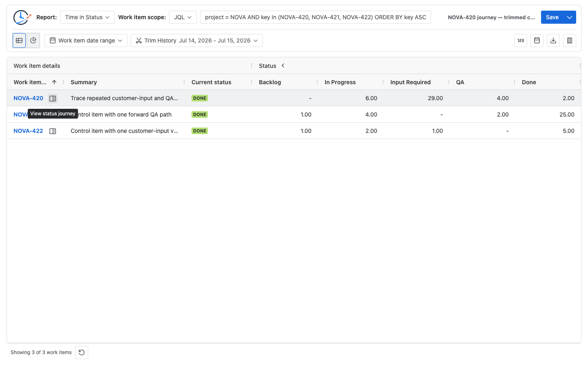
Task: Click the QA column header
Action: tap(460, 82)
